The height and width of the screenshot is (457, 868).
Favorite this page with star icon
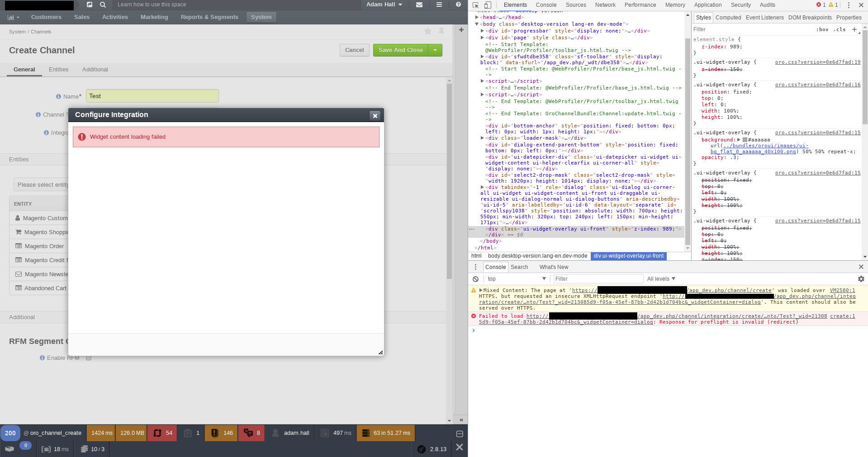(x=427, y=31)
